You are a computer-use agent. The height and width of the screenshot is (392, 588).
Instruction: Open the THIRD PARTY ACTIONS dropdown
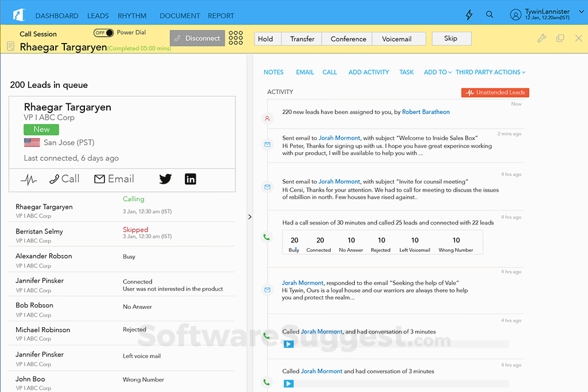[490, 72]
